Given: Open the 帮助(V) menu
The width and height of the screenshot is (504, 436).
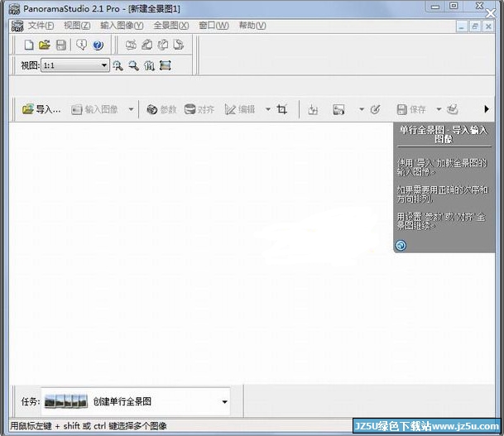Looking at the screenshot, I should click(x=252, y=26).
